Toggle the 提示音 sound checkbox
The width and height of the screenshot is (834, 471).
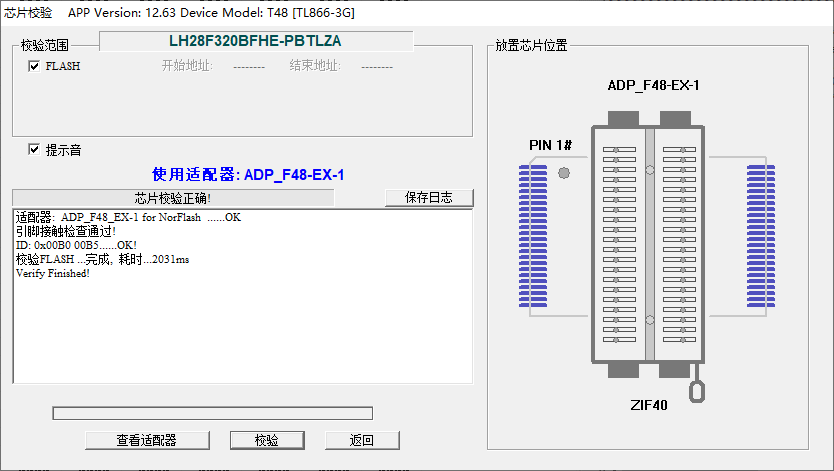pyautogui.click(x=34, y=149)
